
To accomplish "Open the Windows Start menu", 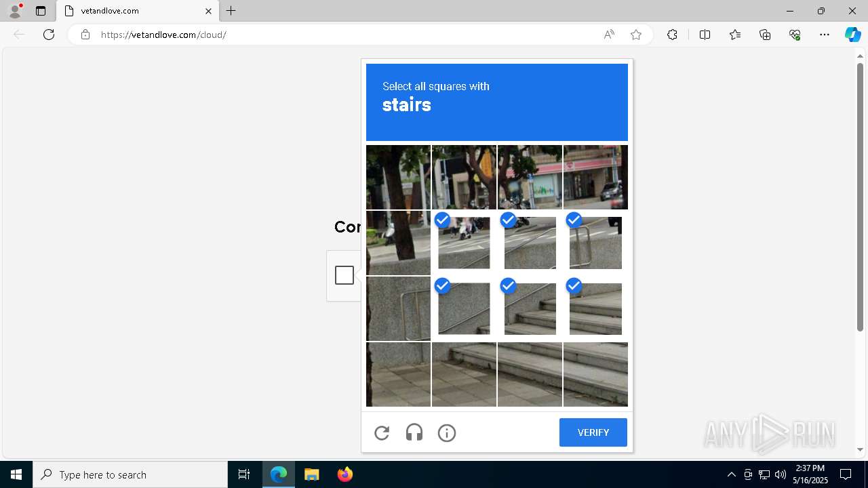I will [16, 474].
